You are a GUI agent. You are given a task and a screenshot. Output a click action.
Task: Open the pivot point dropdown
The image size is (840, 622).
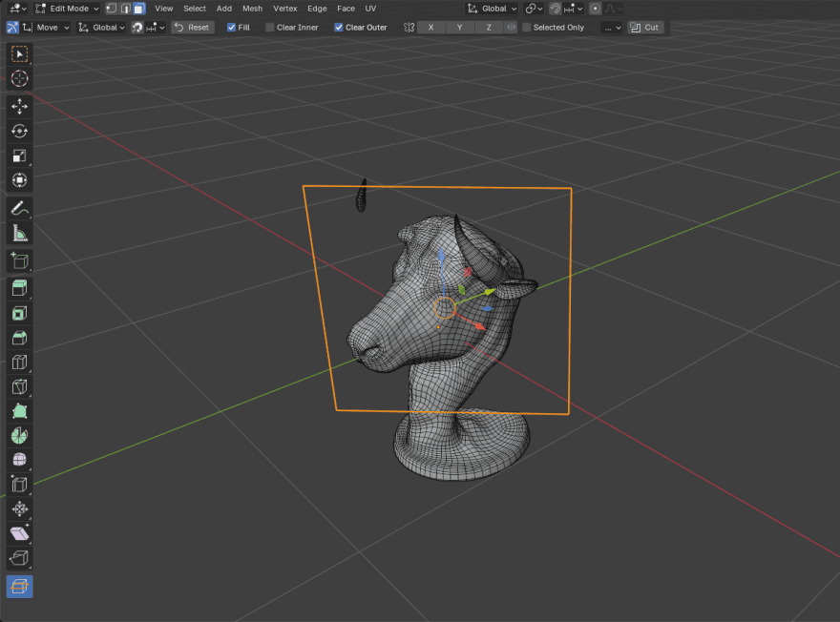point(533,9)
